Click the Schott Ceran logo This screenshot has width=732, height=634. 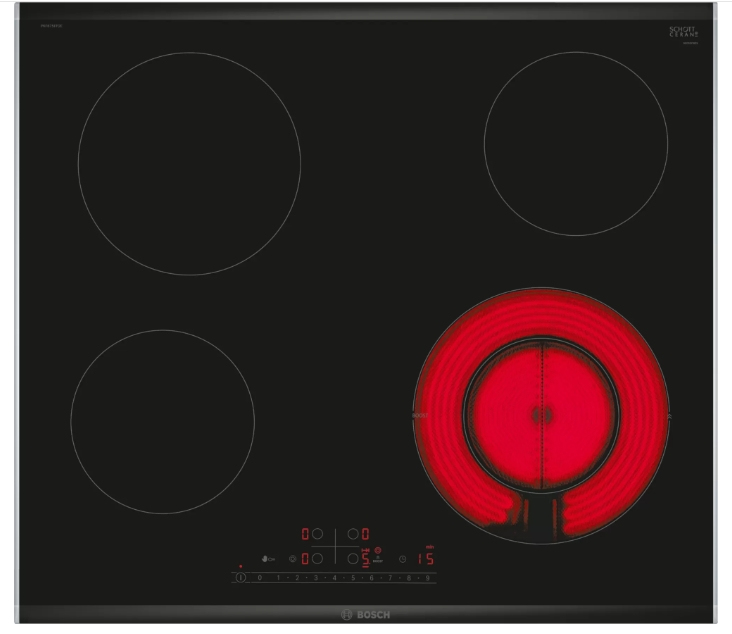pyautogui.click(x=682, y=32)
